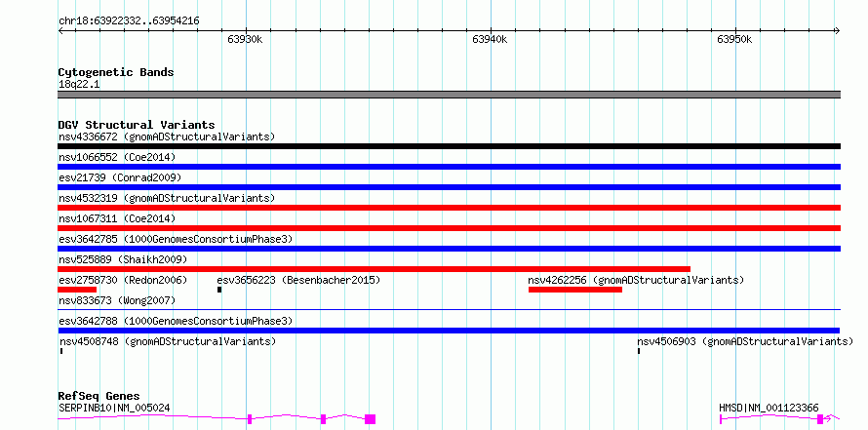Click the 18q22.1 band label
868x430 pixels.
point(79,85)
